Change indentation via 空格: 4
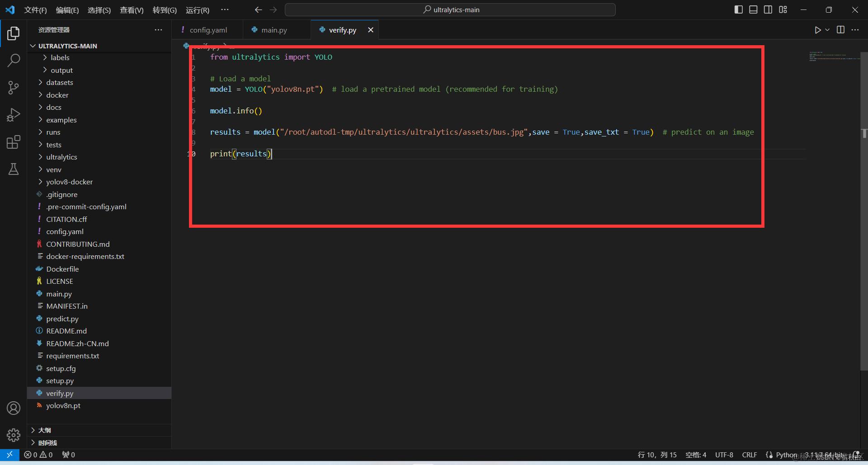868x465 pixels. point(696,455)
